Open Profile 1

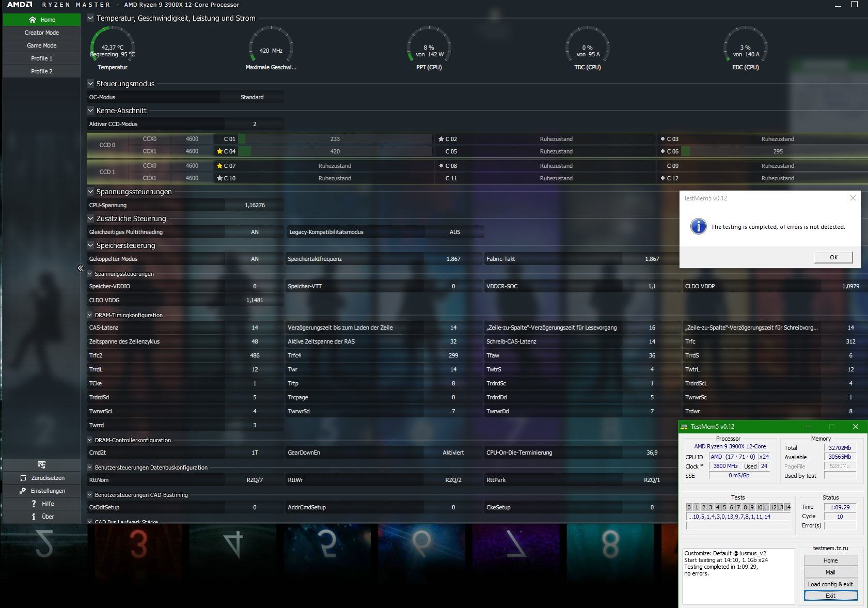coord(42,58)
